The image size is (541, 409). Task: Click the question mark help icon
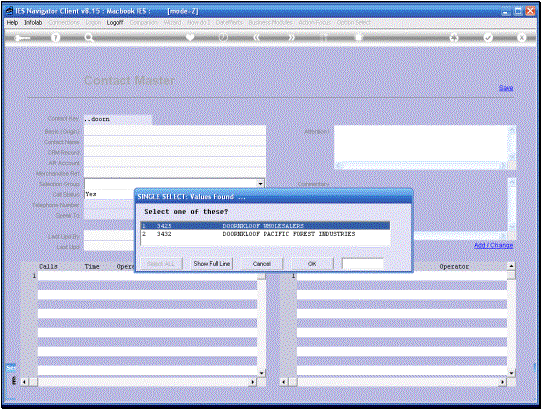click(x=56, y=37)
